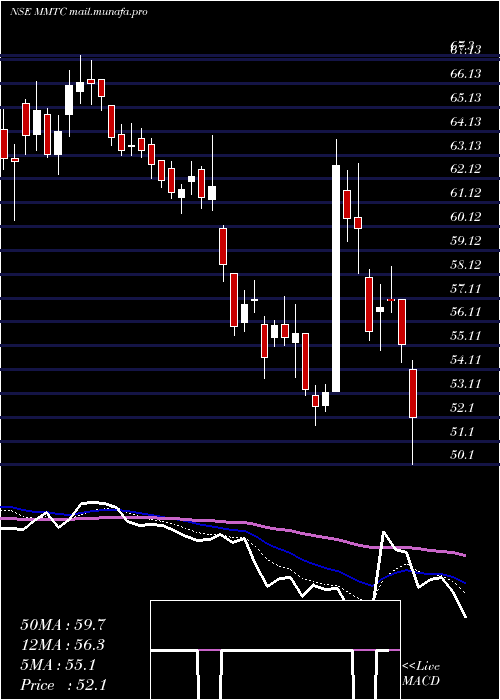Click the 53.11 price axis label
Viewport: 500px width, 700px height.
466,384
